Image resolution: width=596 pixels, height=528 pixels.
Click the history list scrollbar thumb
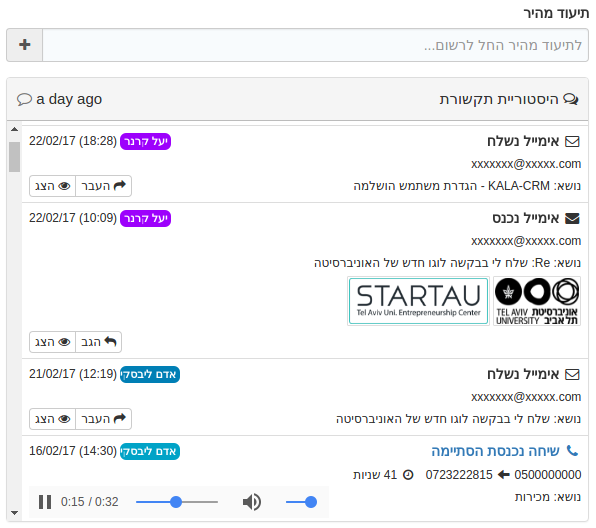tap(14, 157)
